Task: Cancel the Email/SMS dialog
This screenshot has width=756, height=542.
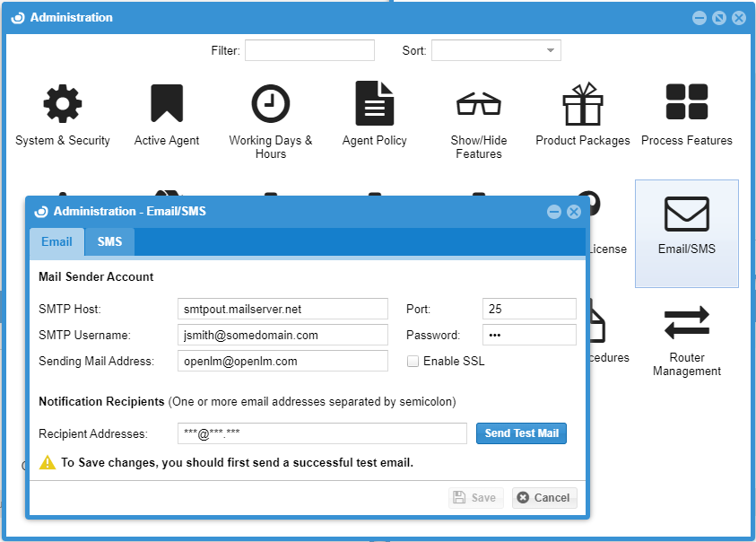Action: point(544,498)
